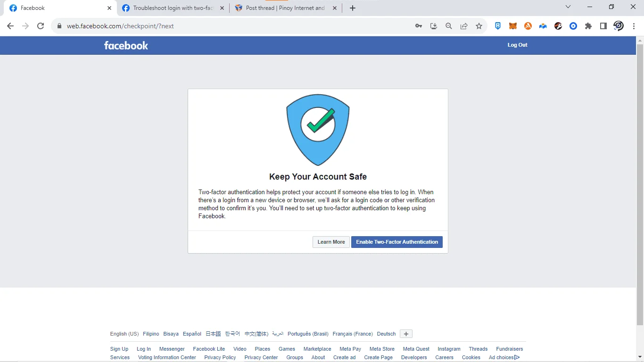This screenshot has height=362, width=644.
Task: Open the Instagram footer link
Action: [x=449, y=349]
